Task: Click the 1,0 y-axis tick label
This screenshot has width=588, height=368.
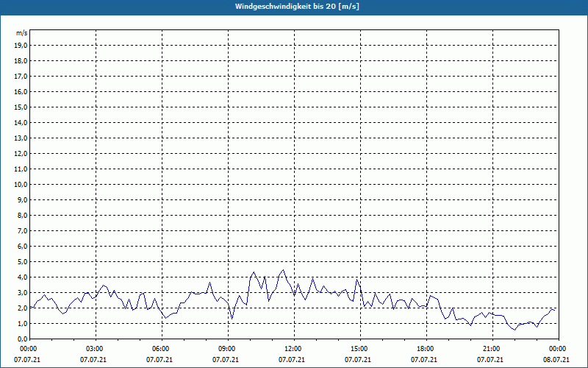Action: (22, 323)
